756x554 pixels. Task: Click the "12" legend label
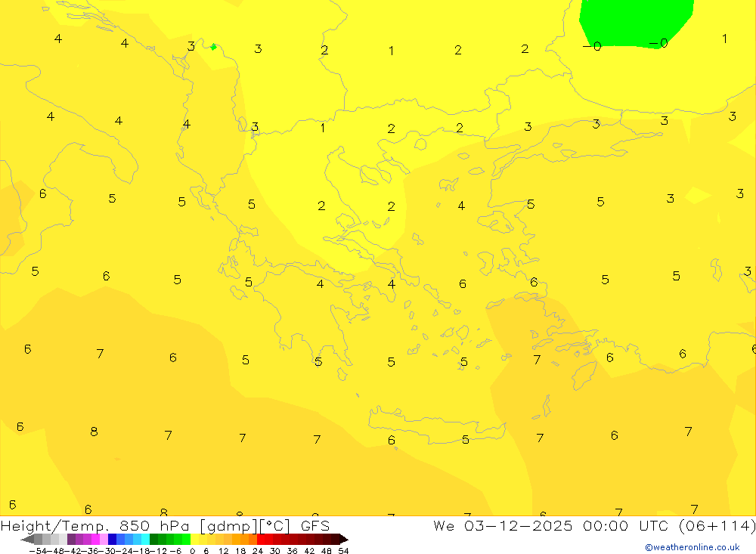point(223,551)
